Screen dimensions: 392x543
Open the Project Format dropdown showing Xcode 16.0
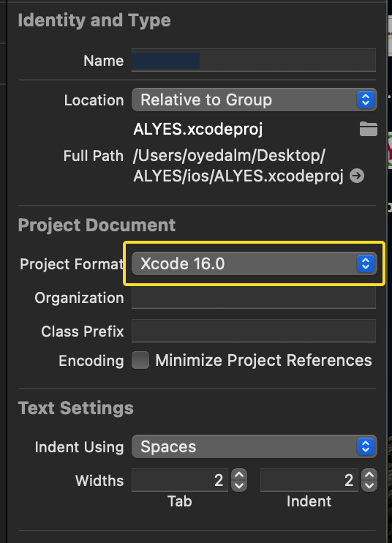pos(255,263)
